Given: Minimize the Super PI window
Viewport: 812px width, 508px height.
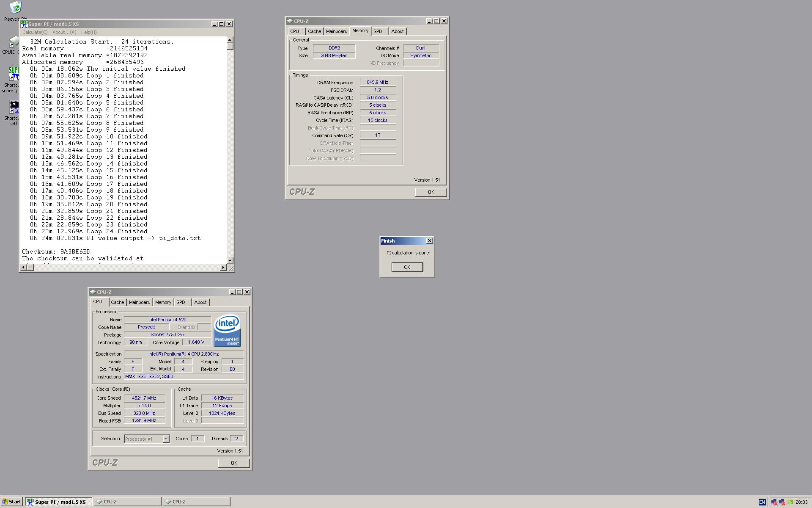Looking at the screenshot, I should 214,24.
